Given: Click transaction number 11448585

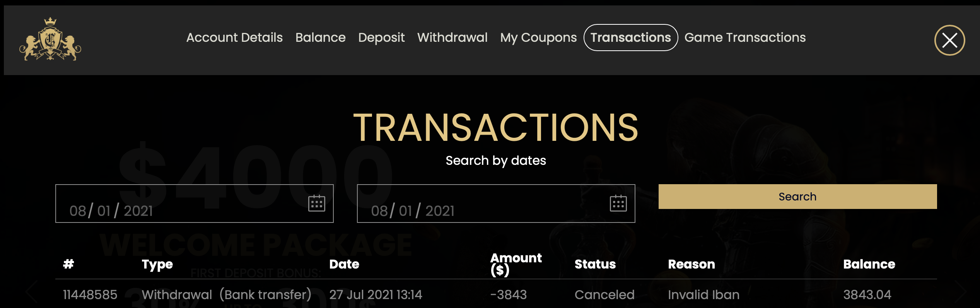Looking at the screenshot, I should coord(90,295).
